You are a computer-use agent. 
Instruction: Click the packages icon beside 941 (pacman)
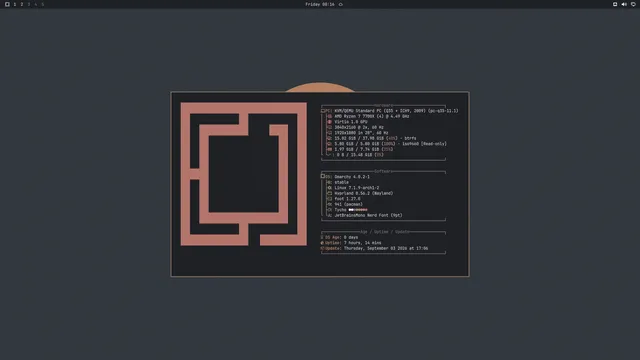point(330,204)
